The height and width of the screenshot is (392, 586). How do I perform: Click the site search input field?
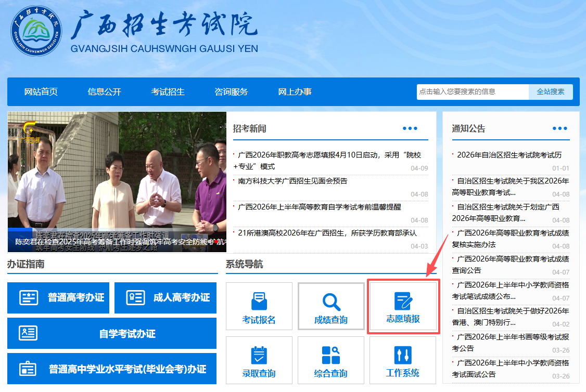pyautogui.click(x=472, y=92)
